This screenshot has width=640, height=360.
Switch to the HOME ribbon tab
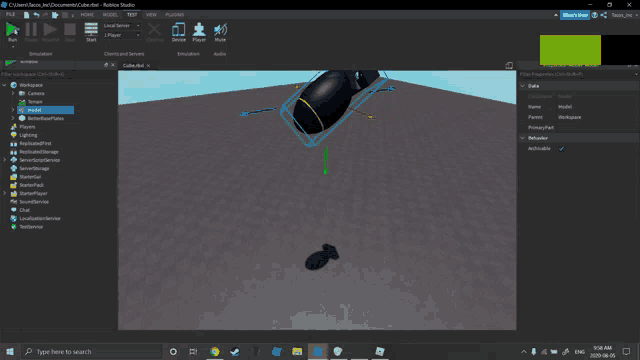[x=87, y=15]
